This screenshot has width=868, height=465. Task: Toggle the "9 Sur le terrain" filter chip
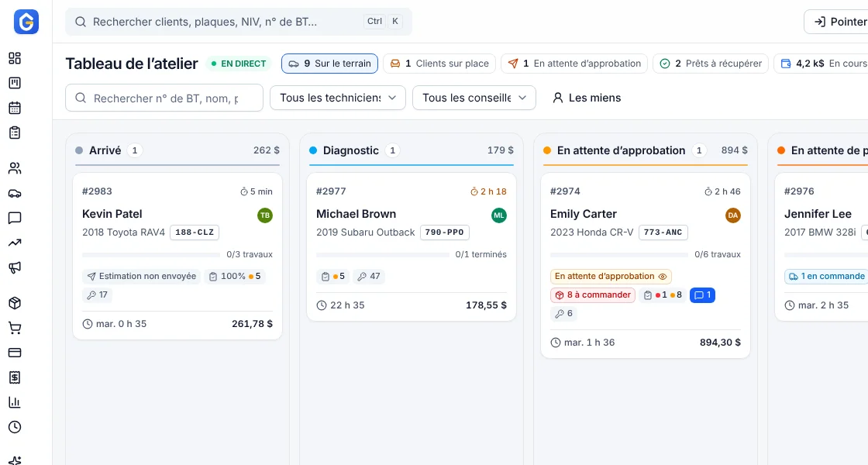(330, 64)
